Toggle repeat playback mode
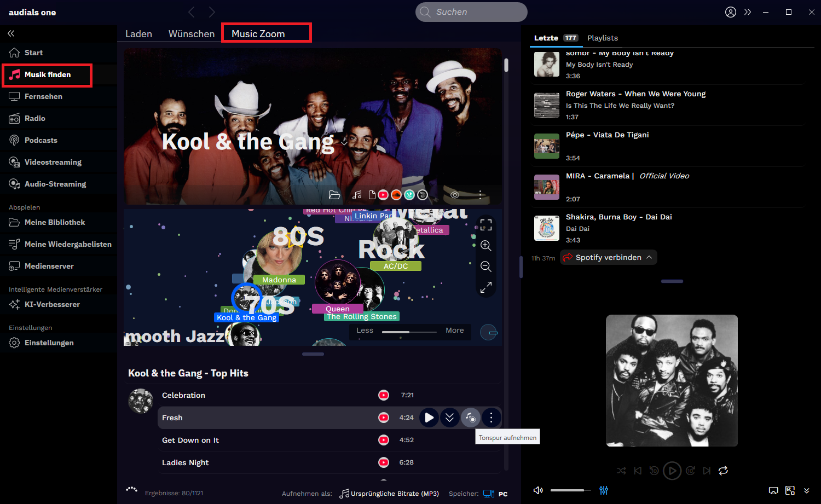Viewport: 821px width, 504px height. coord(723,471)
